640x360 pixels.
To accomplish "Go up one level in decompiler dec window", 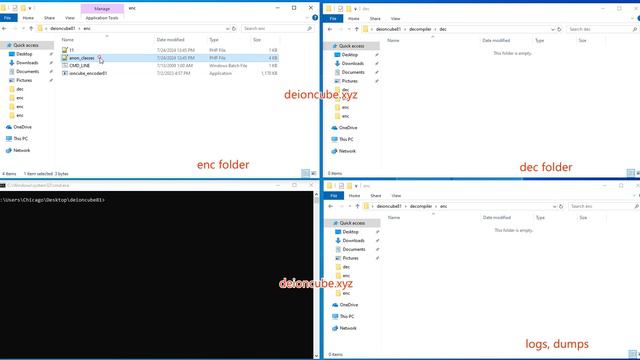I will [356, 29].
